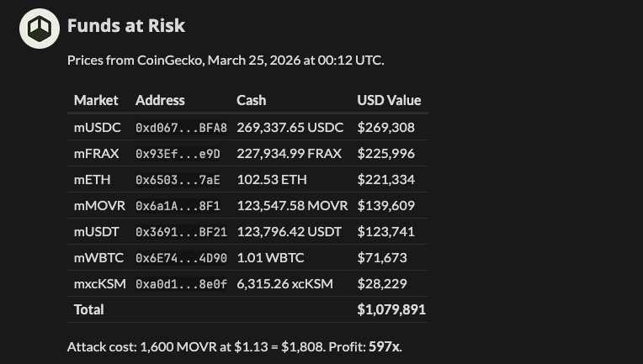Click the mETH address 0x6503...7aE
This screenshot has height=364, width=643.
178,180
